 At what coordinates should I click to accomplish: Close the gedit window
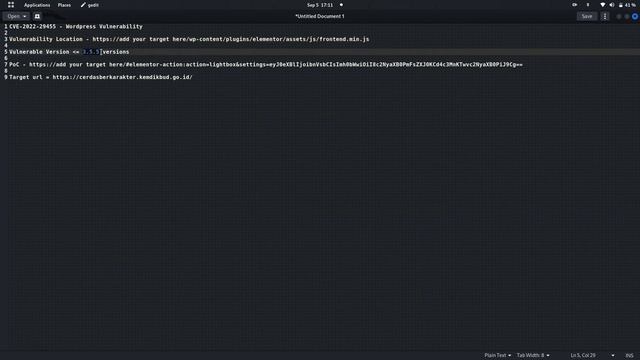click(635, 16)
